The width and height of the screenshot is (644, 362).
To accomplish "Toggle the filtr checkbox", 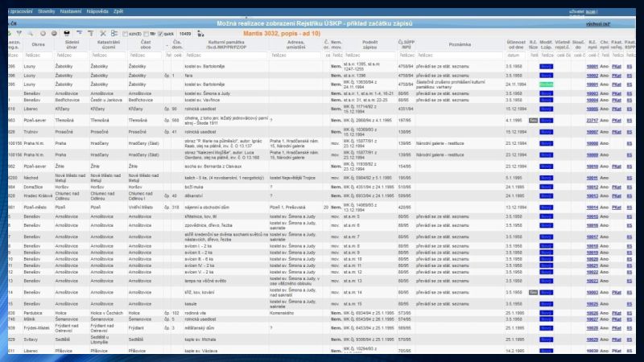I will (147, 34).
